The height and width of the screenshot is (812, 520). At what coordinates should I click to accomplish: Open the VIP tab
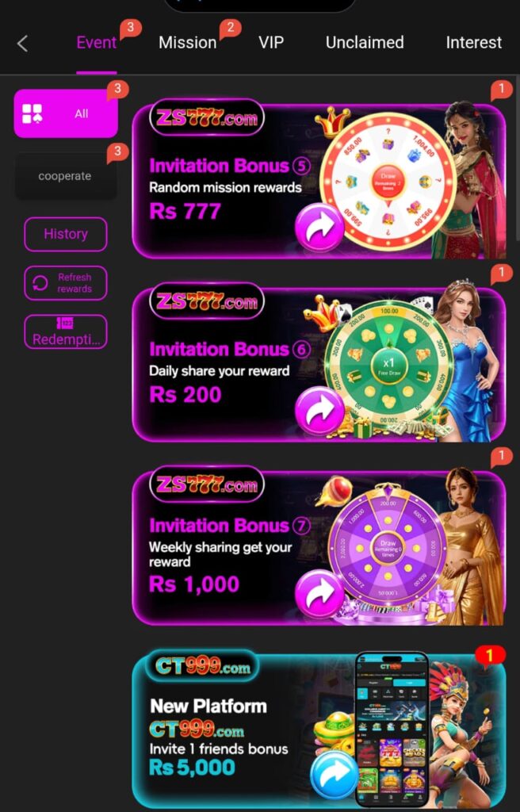click(271, 43)
